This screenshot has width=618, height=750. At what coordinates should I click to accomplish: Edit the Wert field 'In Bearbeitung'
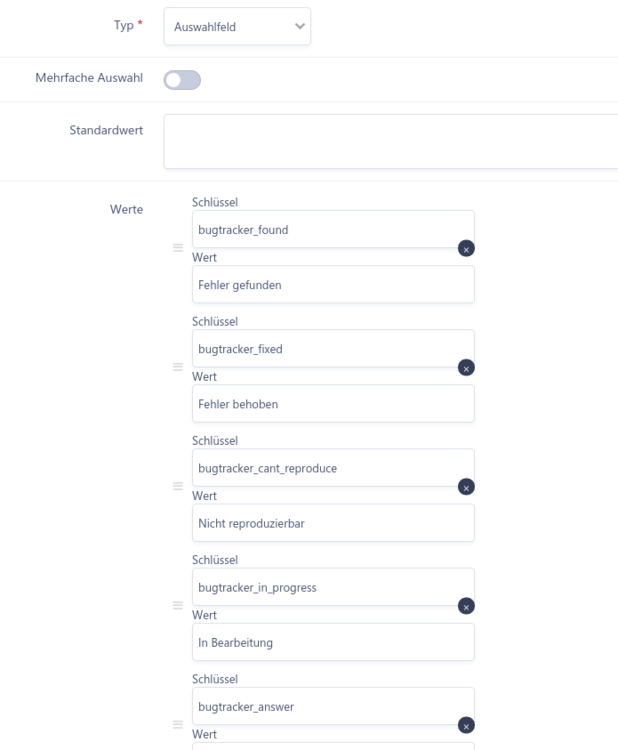[332, 642]
